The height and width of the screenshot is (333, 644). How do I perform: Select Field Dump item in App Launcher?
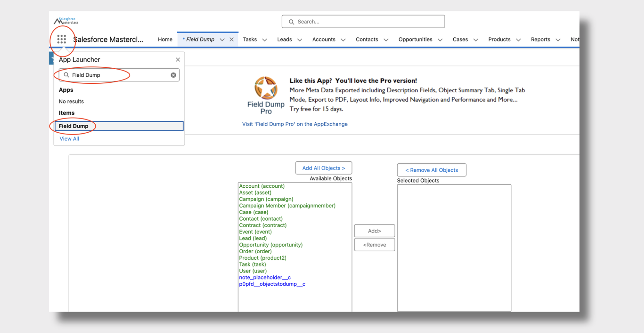pos(119,126)
